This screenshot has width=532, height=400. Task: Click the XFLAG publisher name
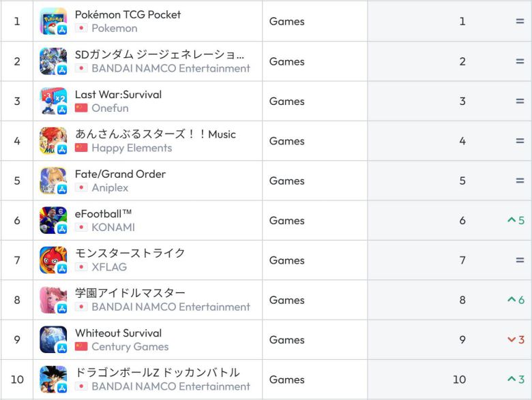109,267
